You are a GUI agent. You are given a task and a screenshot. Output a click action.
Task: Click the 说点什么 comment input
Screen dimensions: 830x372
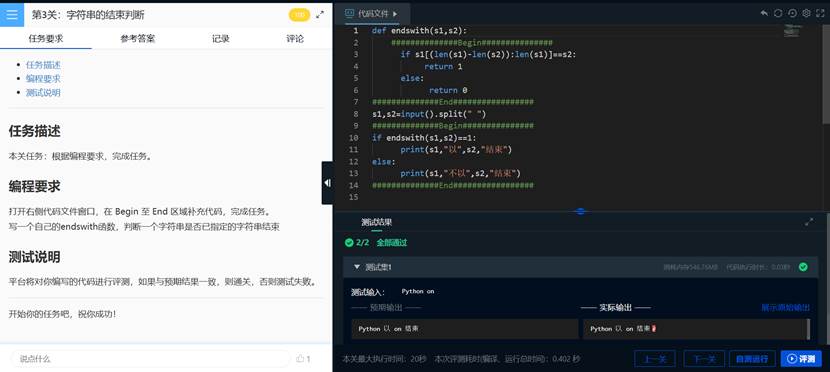[150, 359]
